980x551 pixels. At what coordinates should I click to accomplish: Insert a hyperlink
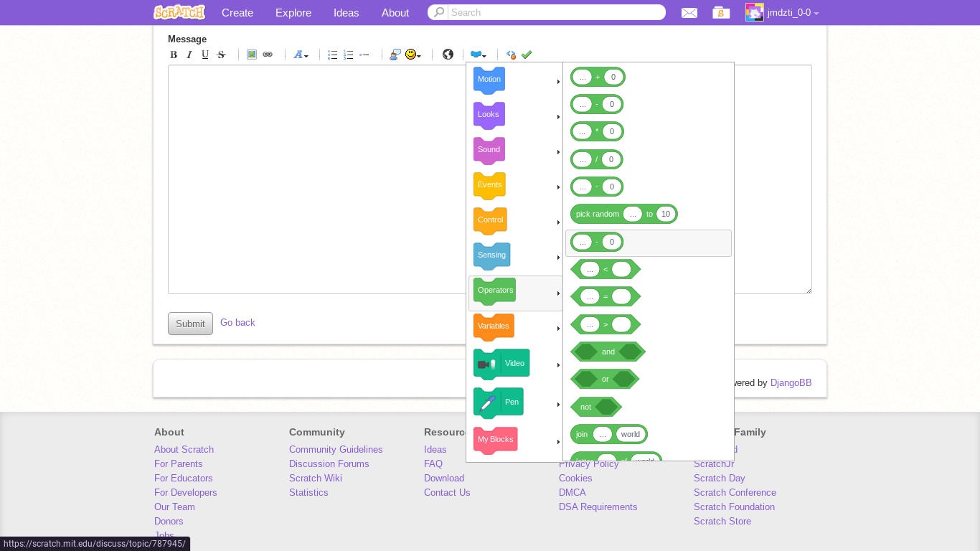coord(267,55)
